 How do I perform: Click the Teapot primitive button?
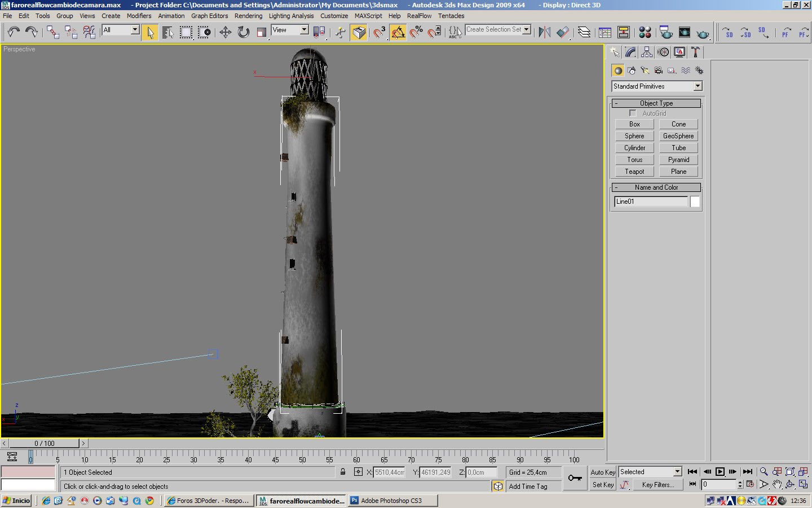click(634, 172)
